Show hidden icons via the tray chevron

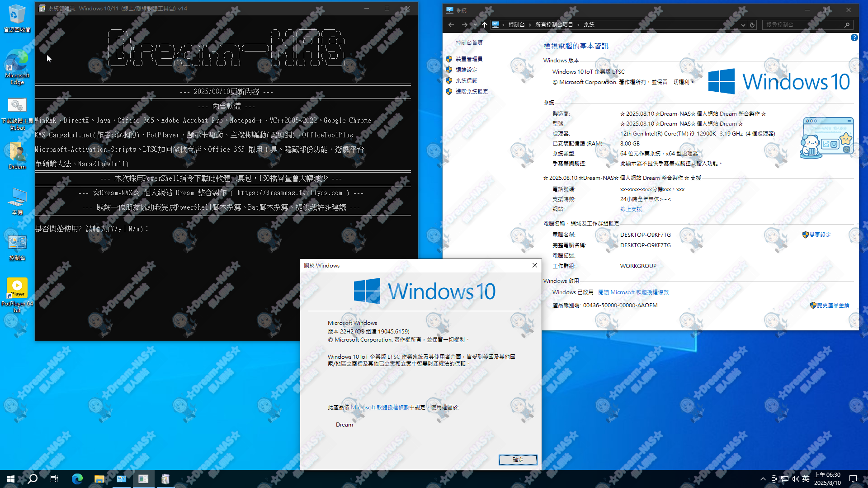(762, 479)
